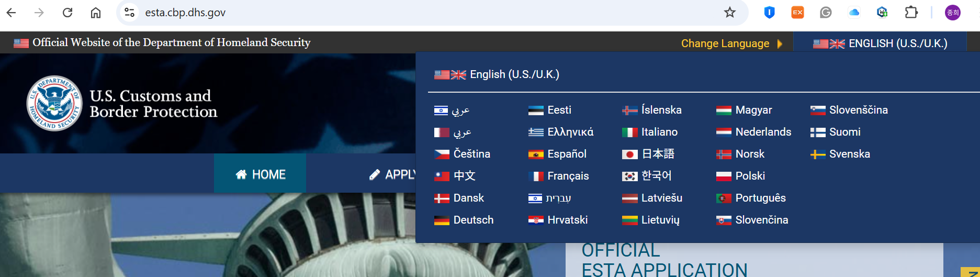
Task: Open the Bitwarden shield extension
Action: pos(769,13)
